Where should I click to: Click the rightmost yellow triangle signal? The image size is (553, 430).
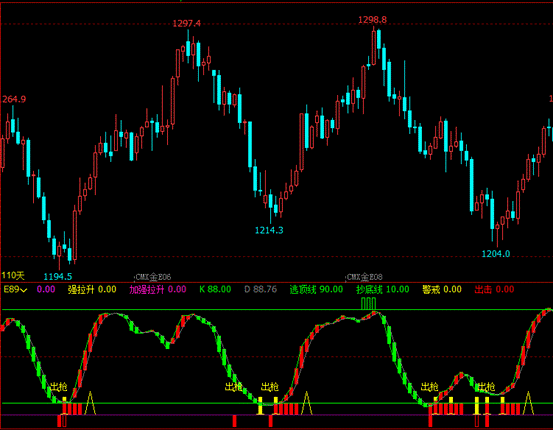[x=528, y=402]
